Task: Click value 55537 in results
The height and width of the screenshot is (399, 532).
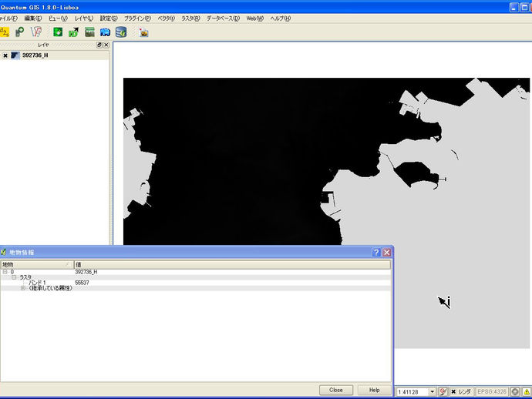Action: [x=82, y=283]
